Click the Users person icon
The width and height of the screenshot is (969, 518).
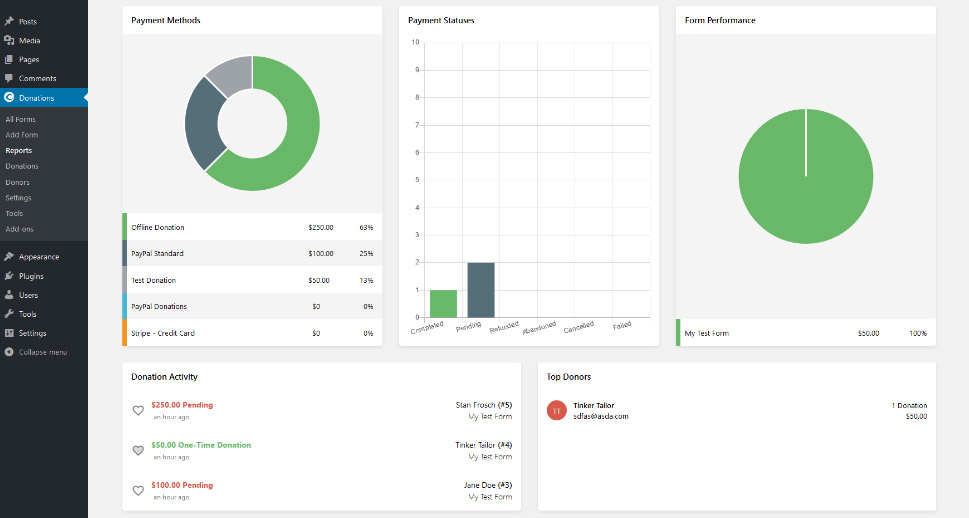[x=9, y=295]
